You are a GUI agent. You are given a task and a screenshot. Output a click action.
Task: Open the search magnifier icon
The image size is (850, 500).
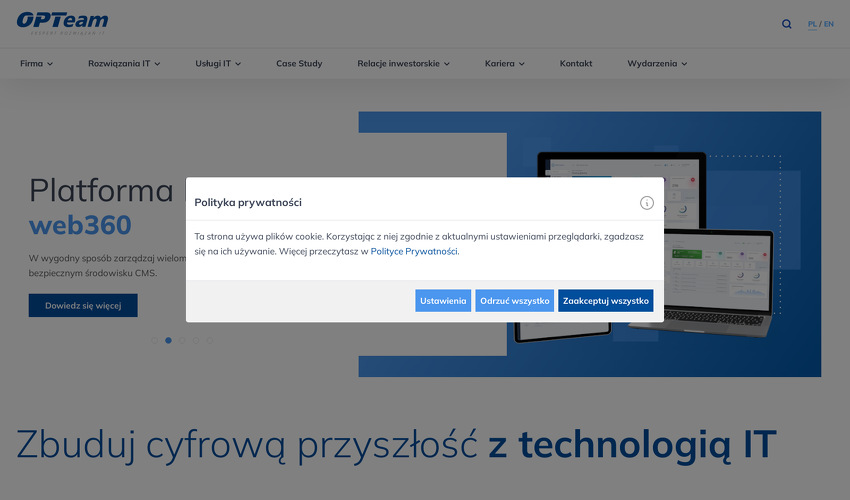[x=787, y=24]
